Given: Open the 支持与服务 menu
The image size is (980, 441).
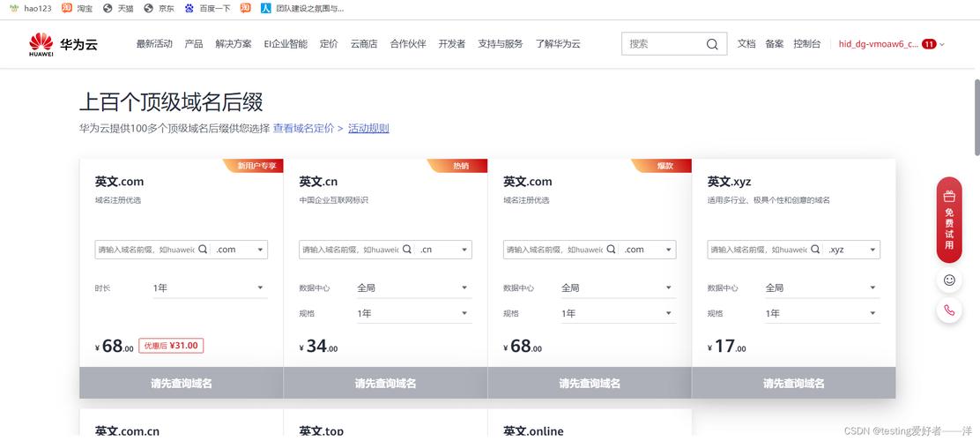Looking at the screenshot, I should pyautogui.click(x=501, y=44).
